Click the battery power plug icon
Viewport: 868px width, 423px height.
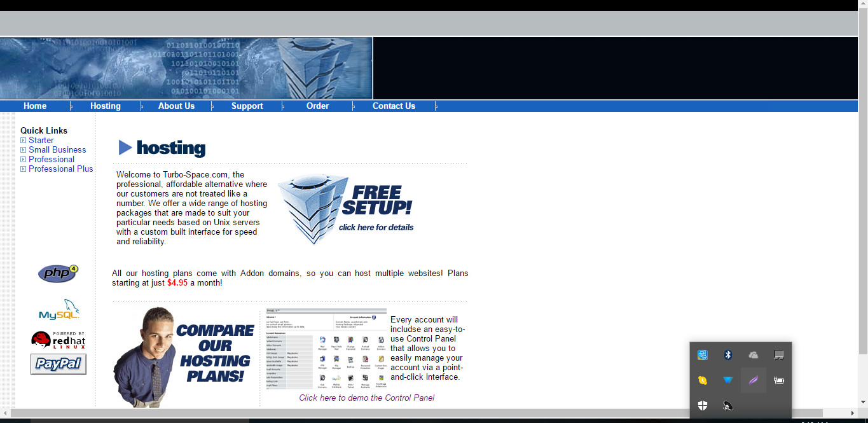779,380
